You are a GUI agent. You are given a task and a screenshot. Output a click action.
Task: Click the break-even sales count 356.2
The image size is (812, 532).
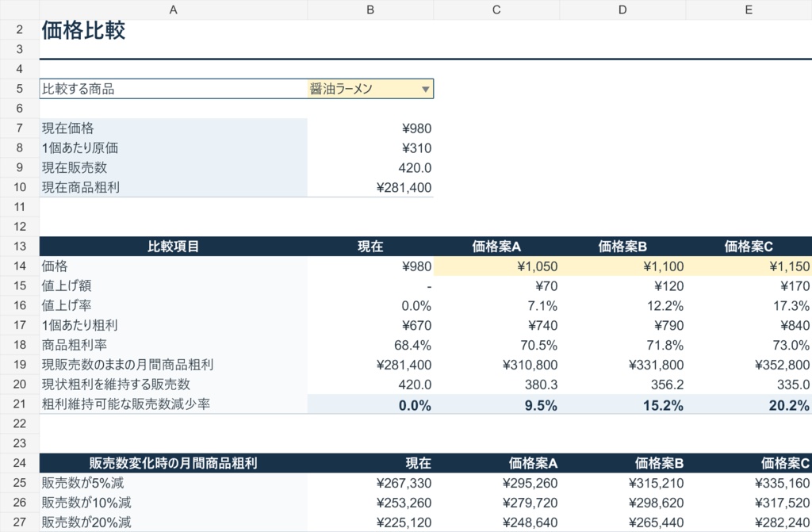pyautogui.click(x=622, y=384)
